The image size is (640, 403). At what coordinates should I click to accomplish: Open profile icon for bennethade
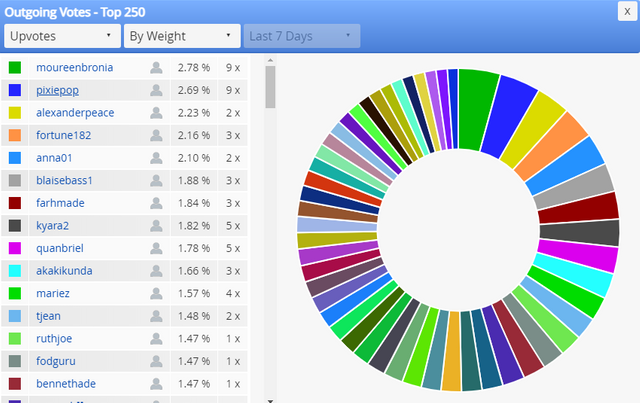coord(156,384)
